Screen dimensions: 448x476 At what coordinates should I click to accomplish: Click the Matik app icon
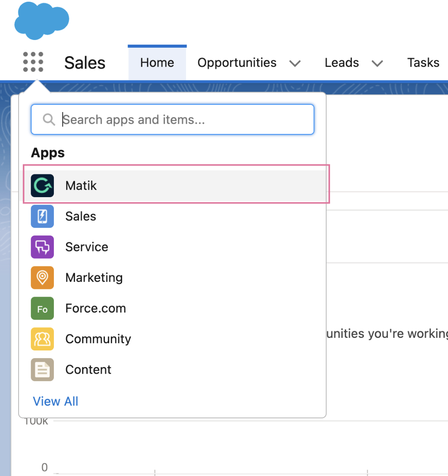coord(42,185)
